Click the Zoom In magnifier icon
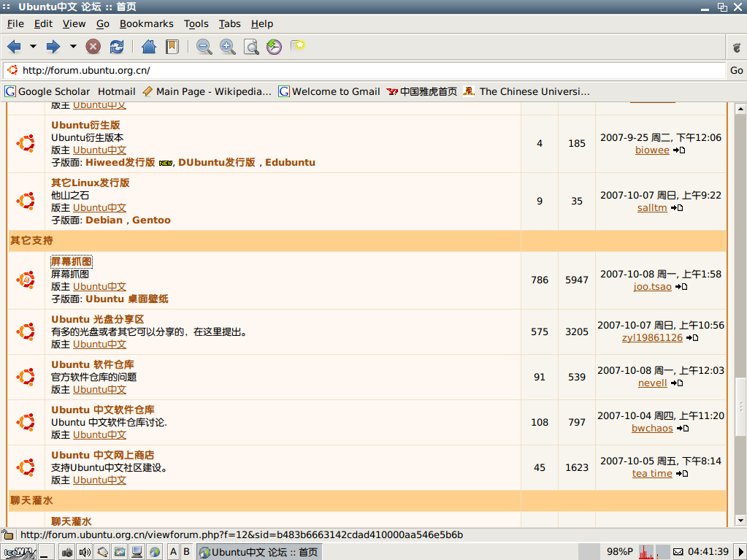Screen dimensions: 747x560 (228, 47)
